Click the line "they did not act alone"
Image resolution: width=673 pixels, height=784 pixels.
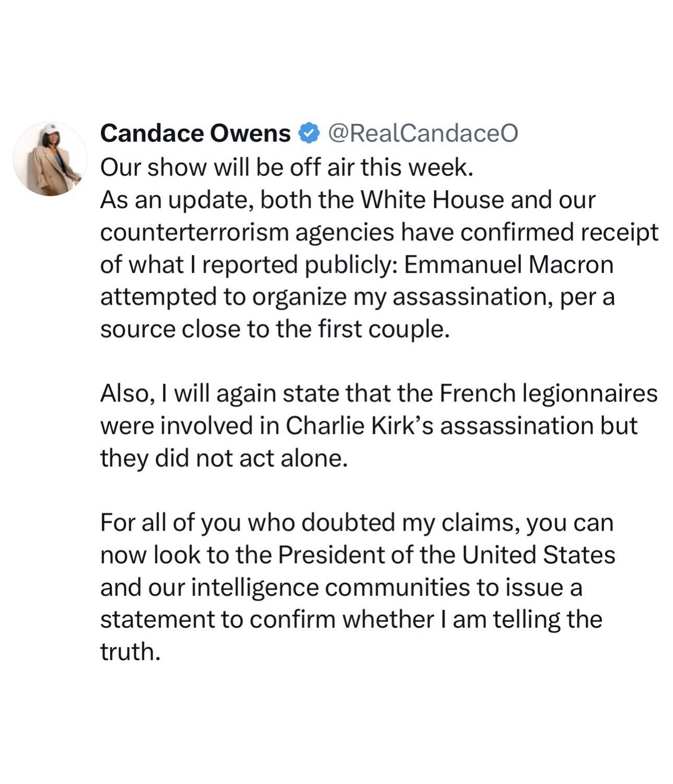click(224, 459)
